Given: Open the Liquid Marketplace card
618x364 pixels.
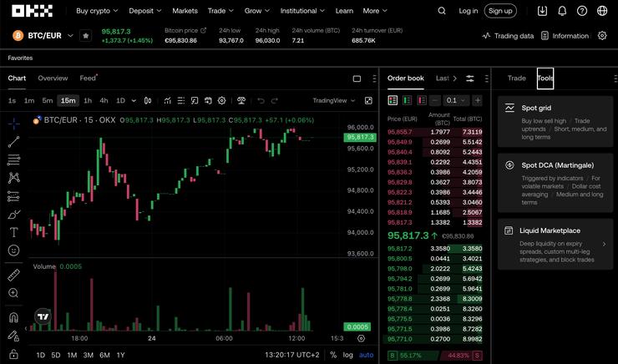Looking at the screenshot, I should 555,245.
